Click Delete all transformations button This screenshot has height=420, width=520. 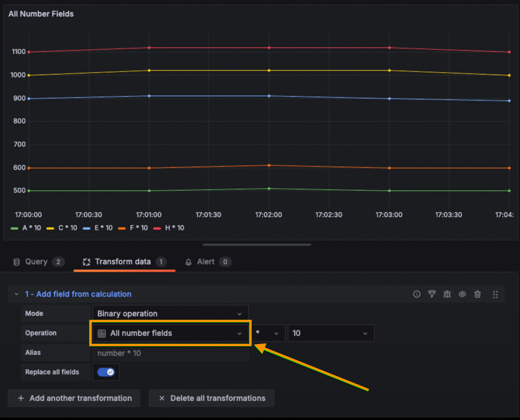[x=211, y=398]
